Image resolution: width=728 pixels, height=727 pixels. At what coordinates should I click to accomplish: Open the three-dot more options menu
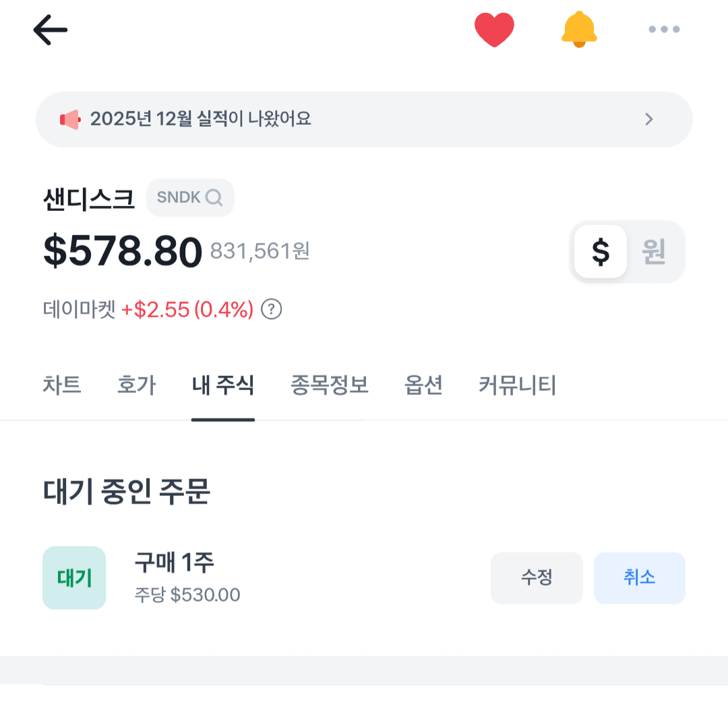pos(664,30)
